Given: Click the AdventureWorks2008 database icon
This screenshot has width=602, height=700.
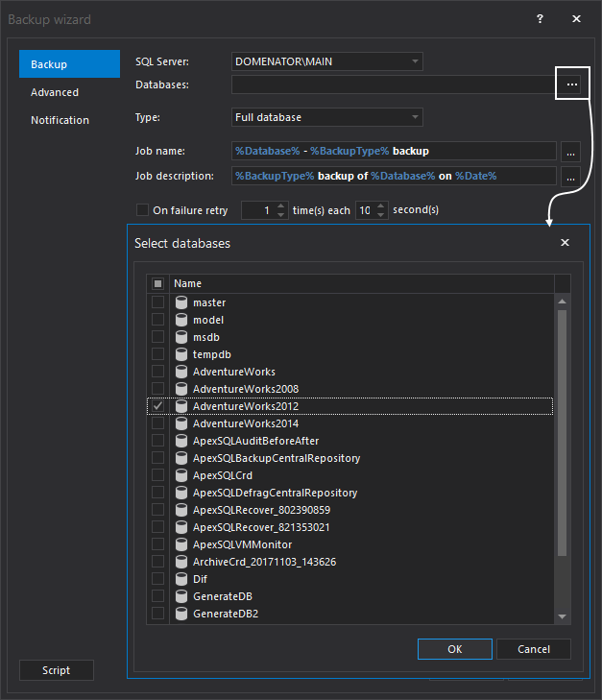Looking at the screenshot, I should 181,389.
